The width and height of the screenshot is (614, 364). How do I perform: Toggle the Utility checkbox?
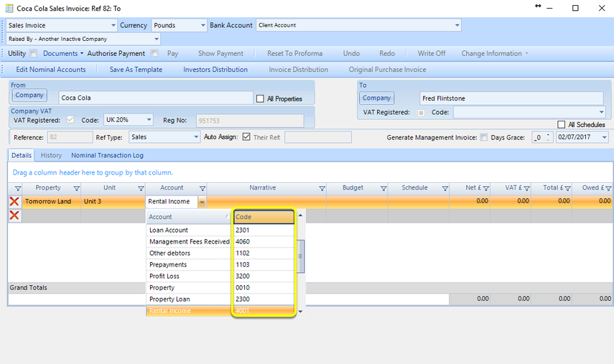coord(33,54)
